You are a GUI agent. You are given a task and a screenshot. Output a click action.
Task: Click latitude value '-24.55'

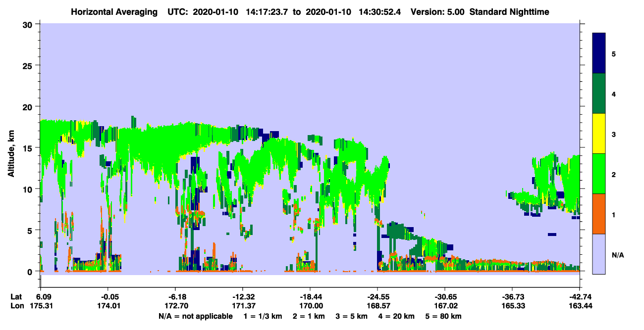(377, 296)
